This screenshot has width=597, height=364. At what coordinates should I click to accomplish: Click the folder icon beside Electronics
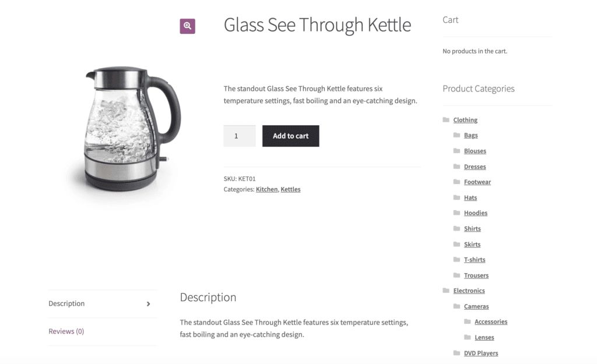coord(445,290)
